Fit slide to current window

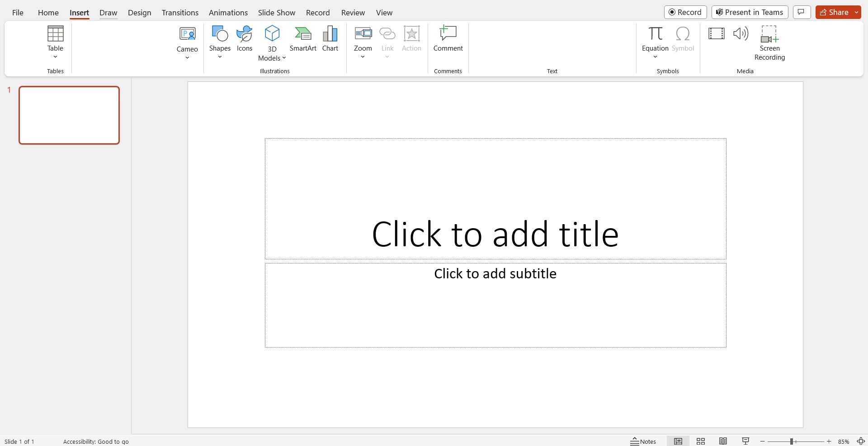tap(861, 441)
